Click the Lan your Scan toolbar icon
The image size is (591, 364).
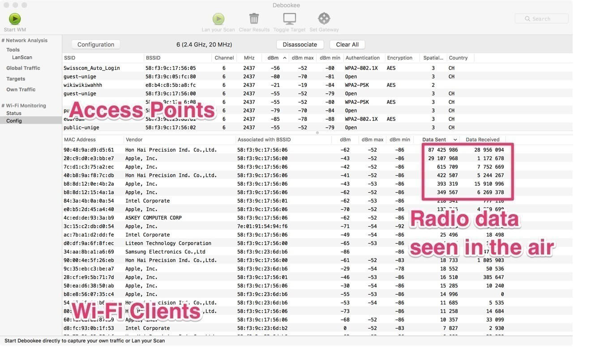click(218, 19)
